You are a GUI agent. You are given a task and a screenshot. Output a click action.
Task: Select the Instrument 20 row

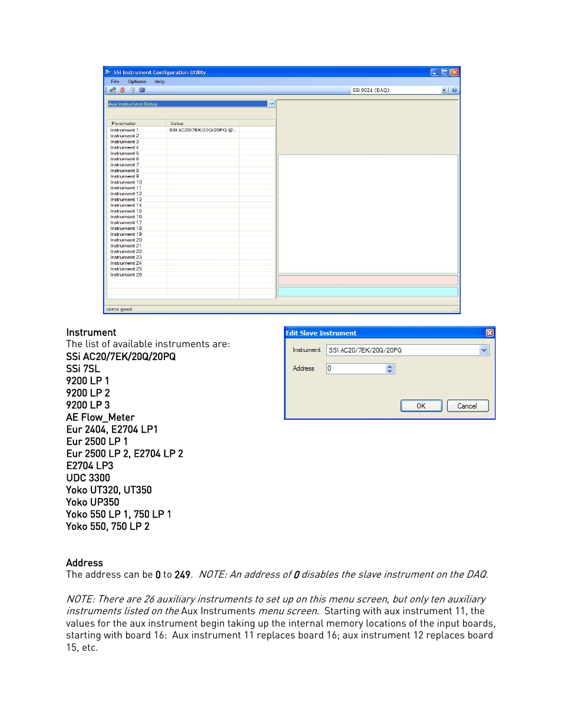(x=191, y=240)
